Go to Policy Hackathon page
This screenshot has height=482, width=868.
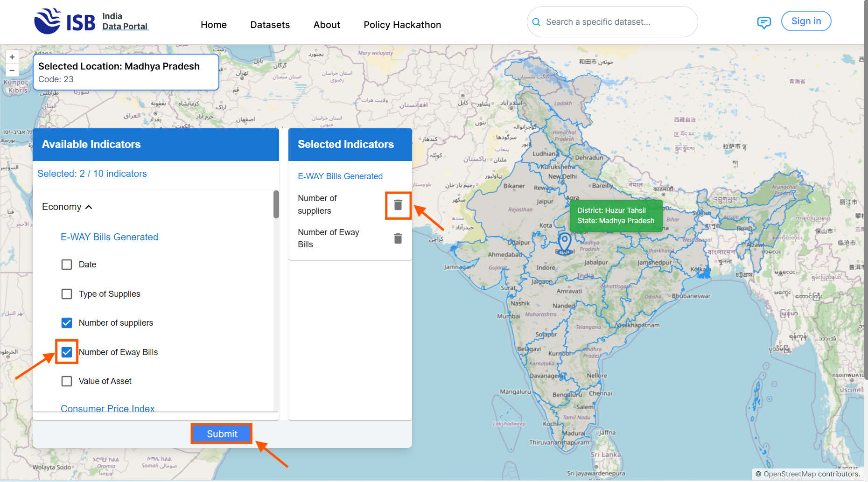(x=402, y=25)
